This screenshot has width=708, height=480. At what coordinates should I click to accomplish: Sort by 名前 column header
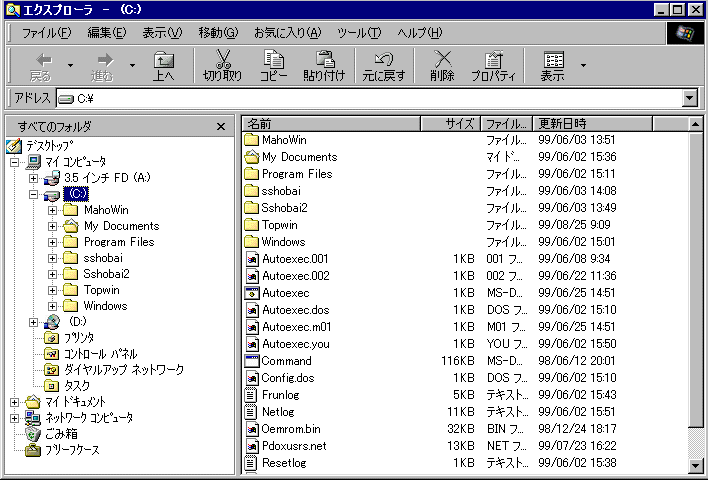coord(331,123)
